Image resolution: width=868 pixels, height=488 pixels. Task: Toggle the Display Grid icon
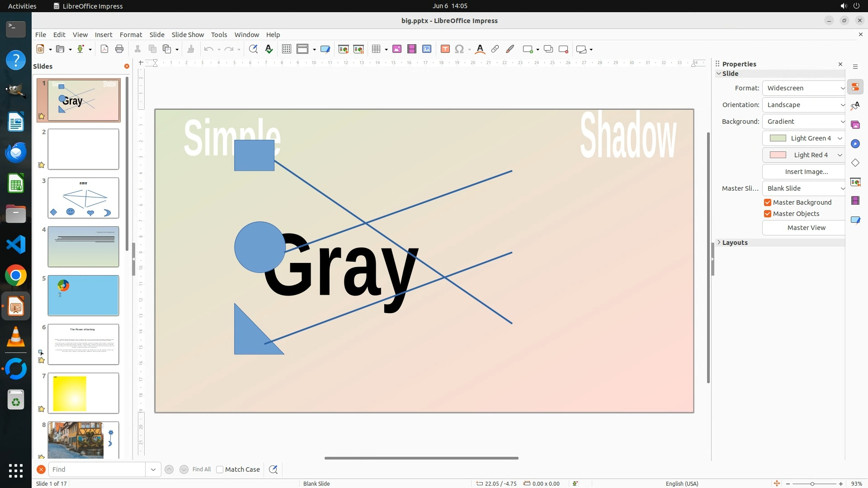click(x=286, y=49)
